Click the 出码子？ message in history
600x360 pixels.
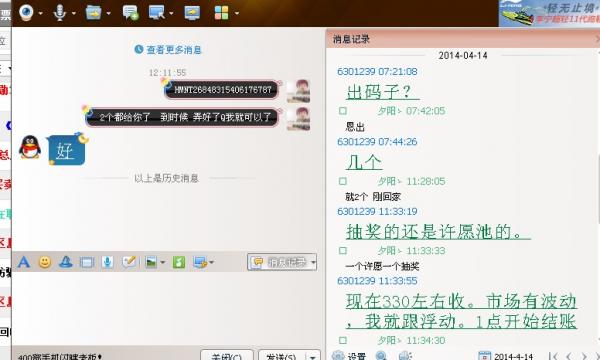[383, 92]
